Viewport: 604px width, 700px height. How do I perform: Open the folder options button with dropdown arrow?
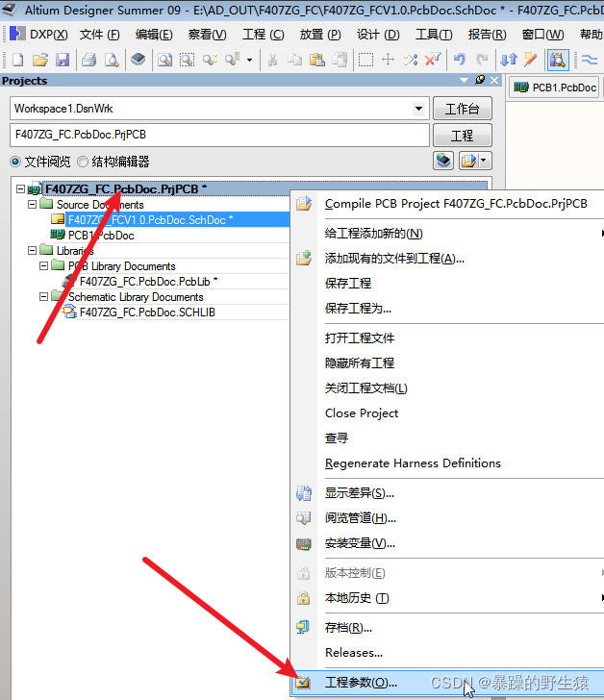coord(475,161)
